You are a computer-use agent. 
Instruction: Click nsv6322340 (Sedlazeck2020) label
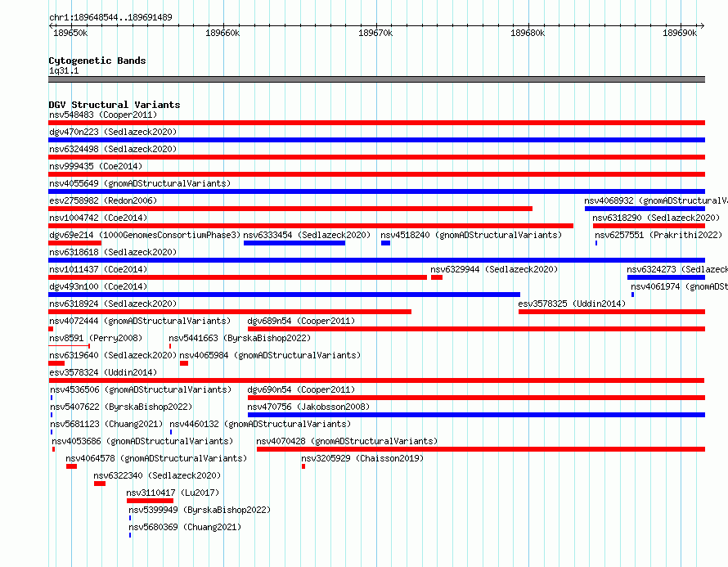[157, 475]
